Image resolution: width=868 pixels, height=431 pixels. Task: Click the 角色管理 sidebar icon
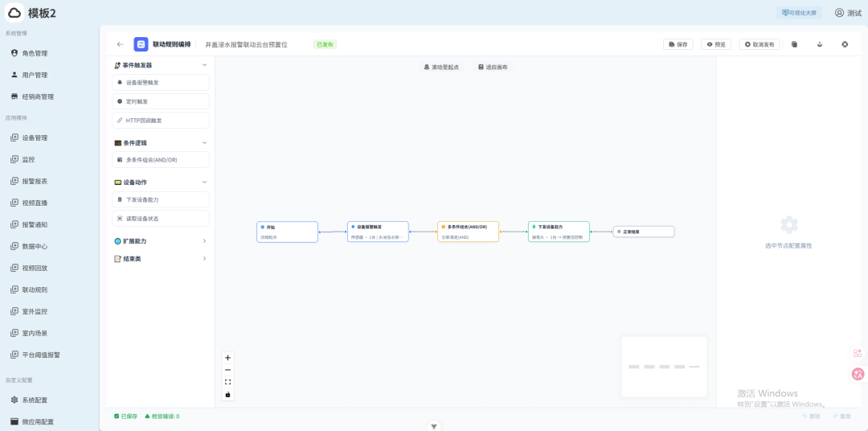[x=14, y=53]
